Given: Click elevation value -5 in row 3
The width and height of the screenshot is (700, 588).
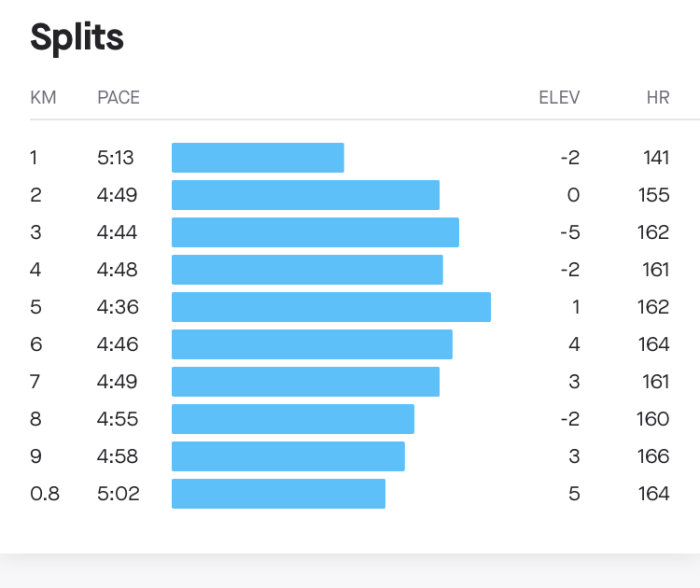Looking at the screenshot, I should (571, 232).
